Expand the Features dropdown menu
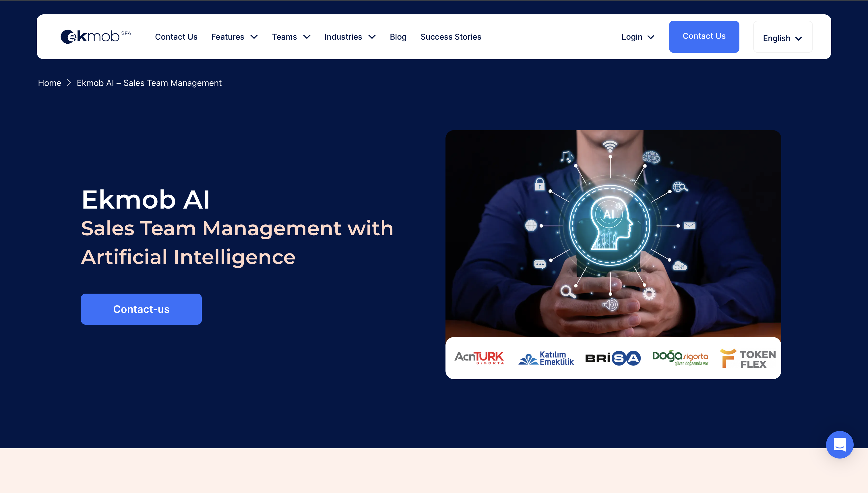868x493 pixels. [x=235, y=36]
